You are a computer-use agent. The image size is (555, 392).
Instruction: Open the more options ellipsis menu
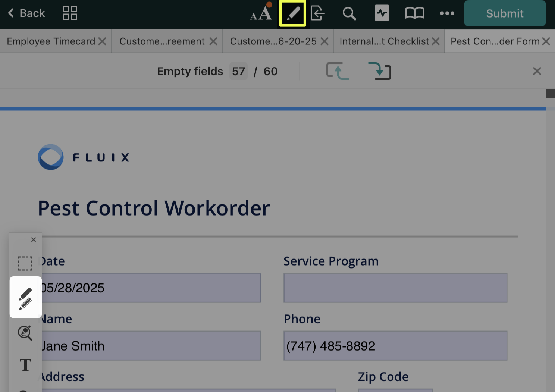tap(447, 13)
